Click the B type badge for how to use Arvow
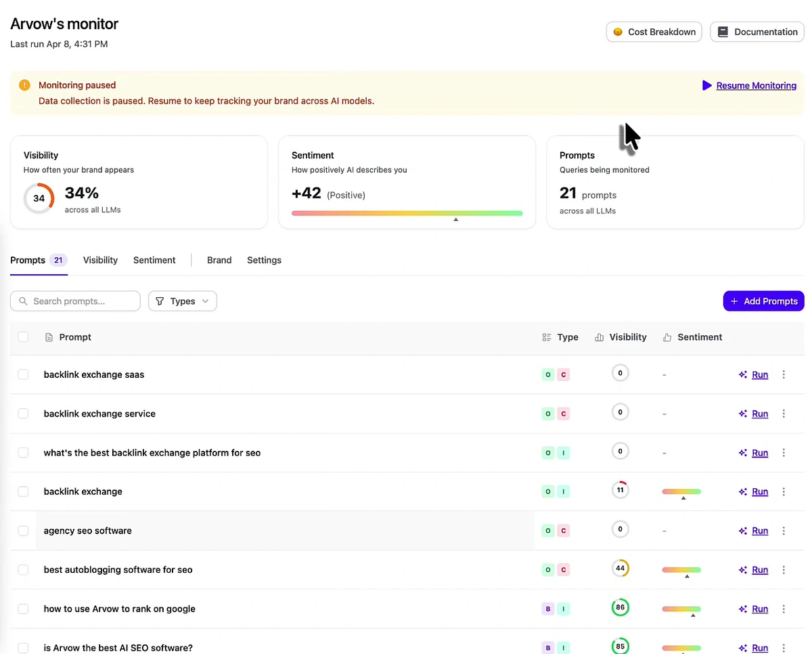The height and width of the screenshot is (654, 812). click(548, 609)
